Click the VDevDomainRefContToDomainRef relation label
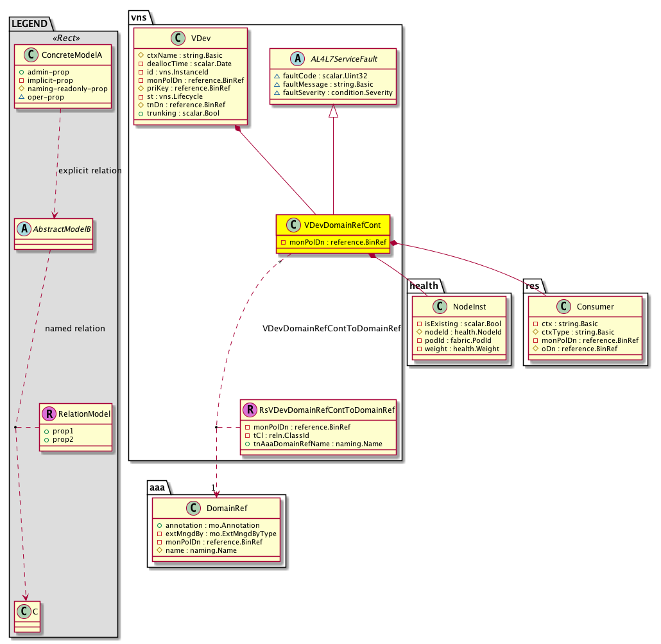This screenshot has height=644, width=661. click(332, 329)
